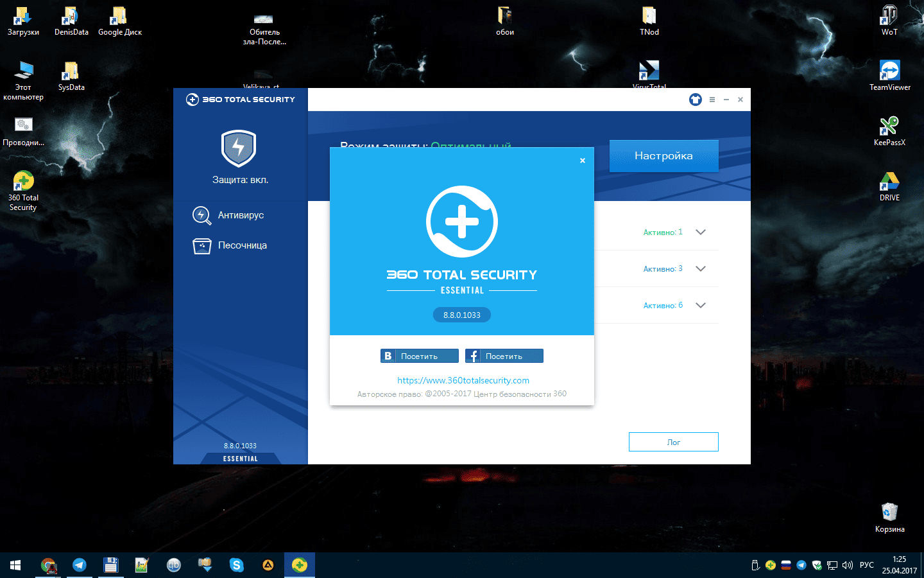Viewport: 924px width, 578px height.
Task: Click the 360 Total Security title logo
Action: [241, 100]
